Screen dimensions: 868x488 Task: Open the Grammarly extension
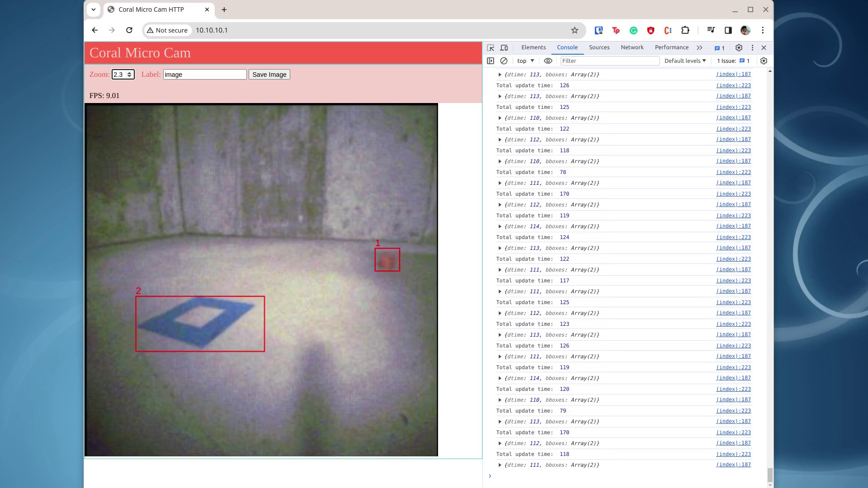(x=633, y=30)
